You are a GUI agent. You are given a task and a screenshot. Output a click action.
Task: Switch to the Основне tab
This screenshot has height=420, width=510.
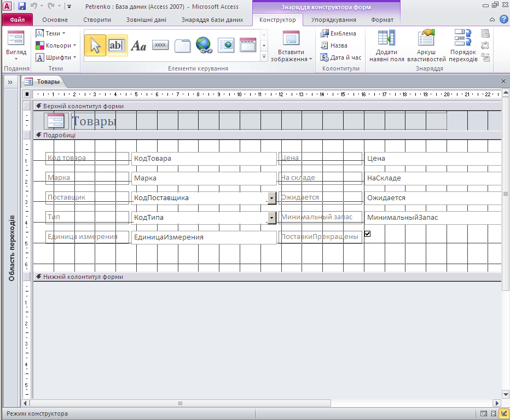click(55, 20)
